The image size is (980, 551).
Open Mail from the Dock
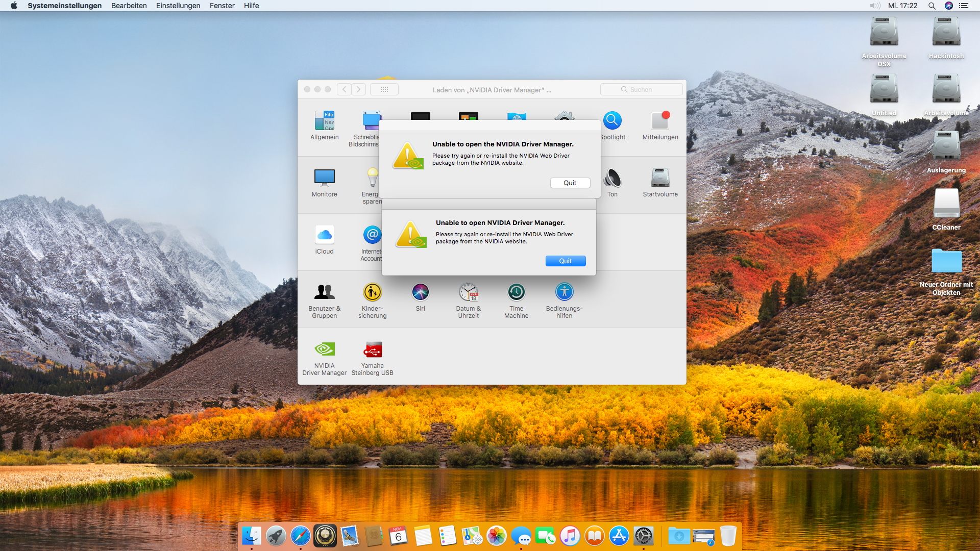point(350,536)
